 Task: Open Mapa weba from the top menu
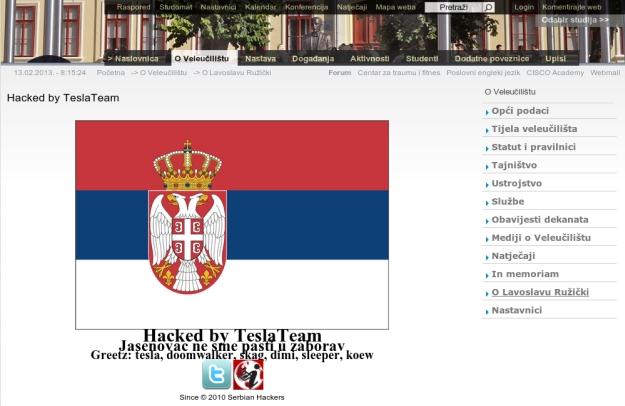pos(395,7)
